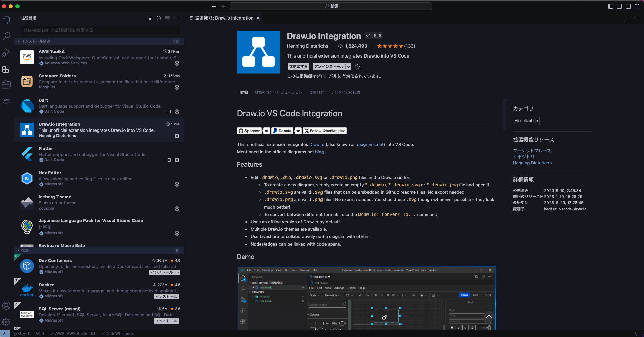Screen dimensions: 644x337
Task: Open gear menu for Japanese Language Pack
Action: pyautogui.click(x=177, y=233)
